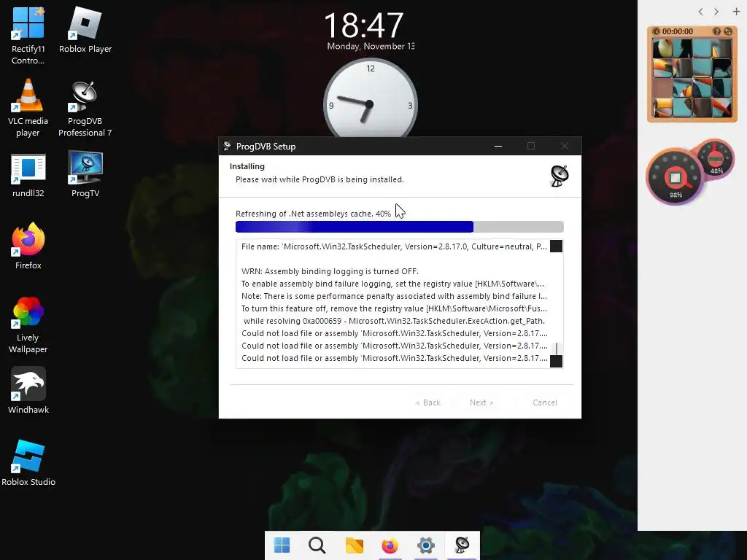Screen dimensions: 747x560
Task: Click Firefox icon in the taskbar
Action: (x=390, y=545)
